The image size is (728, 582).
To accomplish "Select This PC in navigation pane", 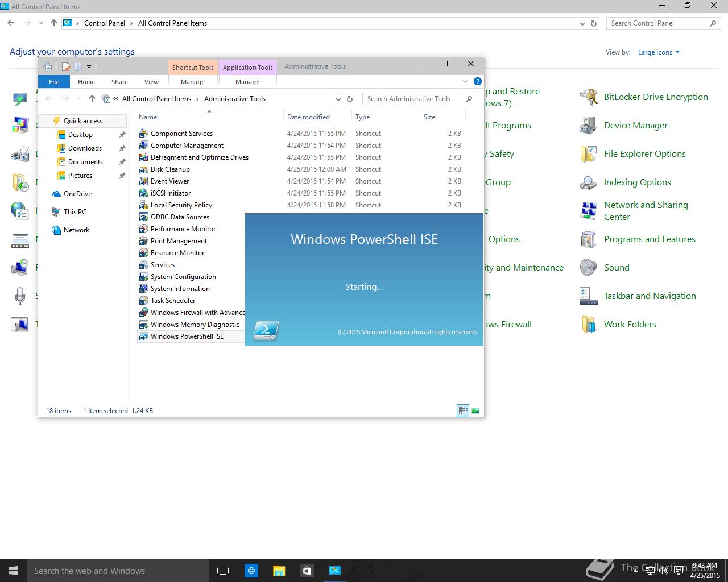I will tap(75, 212).
